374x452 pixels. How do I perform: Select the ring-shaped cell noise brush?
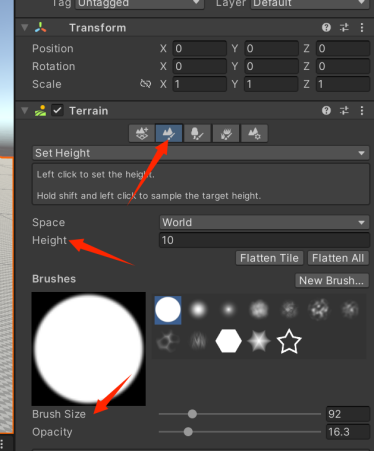(168, 341)
